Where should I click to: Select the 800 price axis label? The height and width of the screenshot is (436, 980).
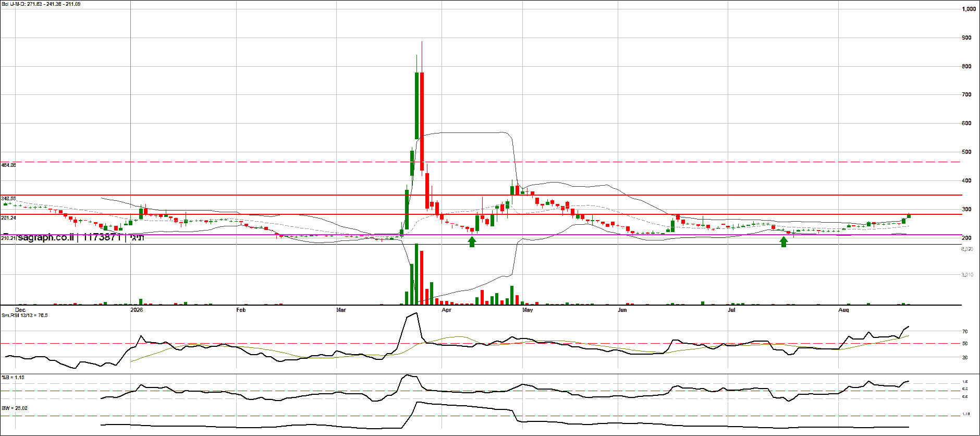click(967, 66)
